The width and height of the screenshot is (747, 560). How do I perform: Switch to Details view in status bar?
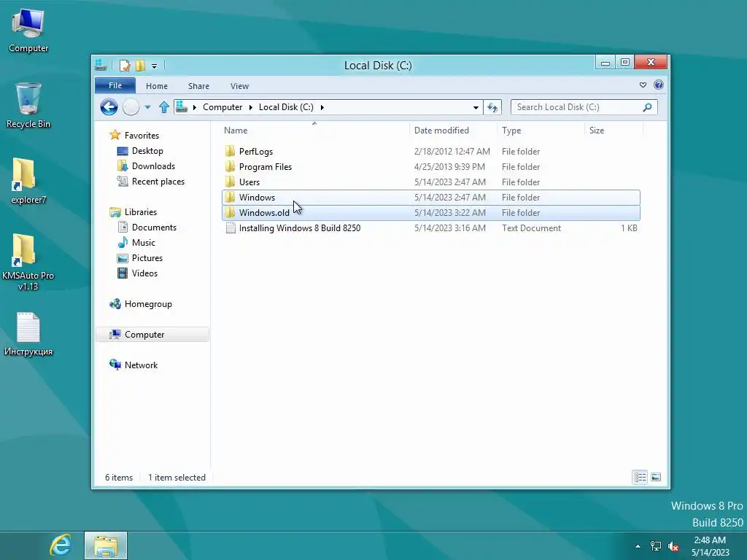640,477
